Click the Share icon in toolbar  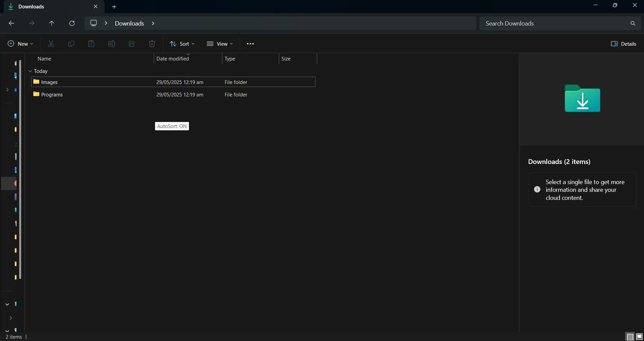tap(132, 44)
